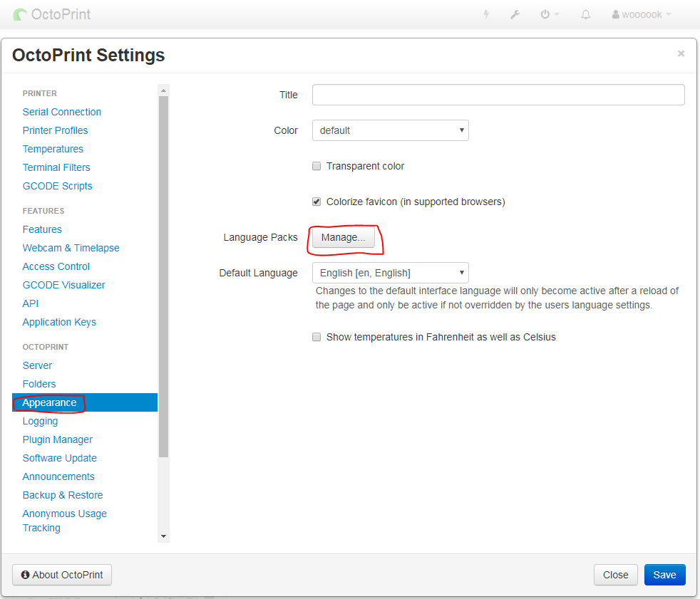Screen dimensions: 700x599
Task: Open Webcam & Timelapse settings
Action: [x=71, y=248]
